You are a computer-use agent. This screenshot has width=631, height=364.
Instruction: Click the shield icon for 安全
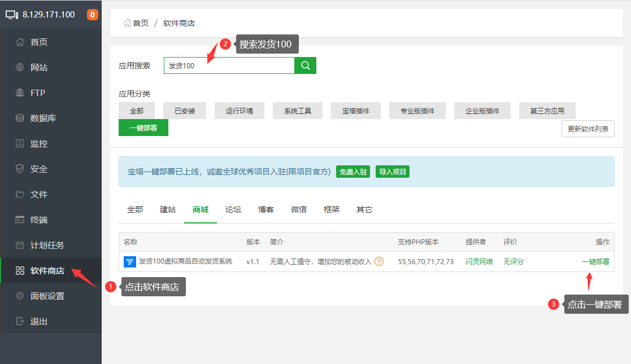pos(20,169)
